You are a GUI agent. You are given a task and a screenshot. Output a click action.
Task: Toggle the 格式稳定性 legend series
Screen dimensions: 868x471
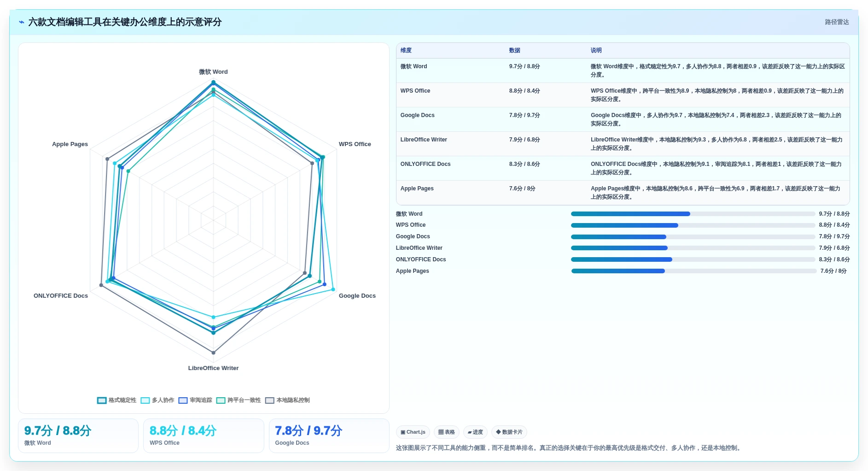tap(117, 400)
